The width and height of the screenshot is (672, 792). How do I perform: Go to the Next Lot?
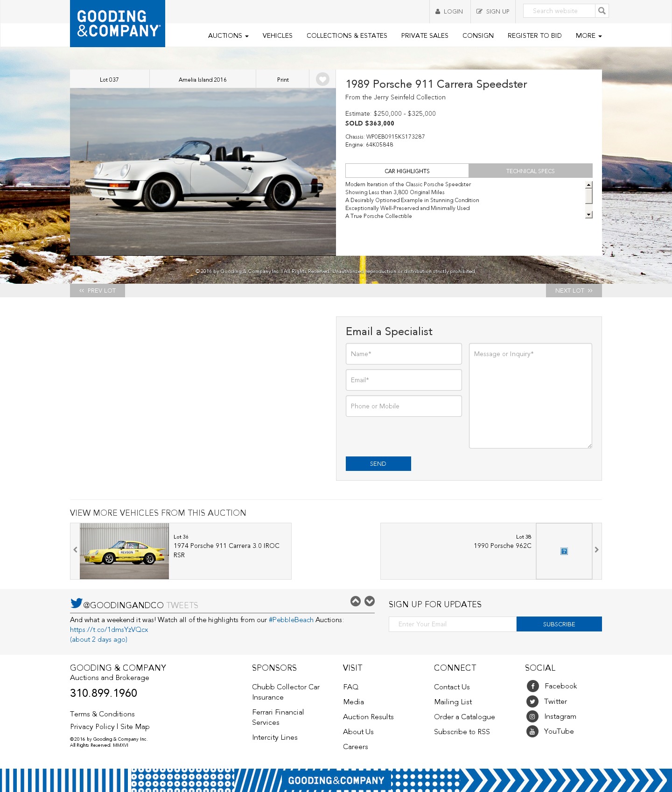point(574,290)
